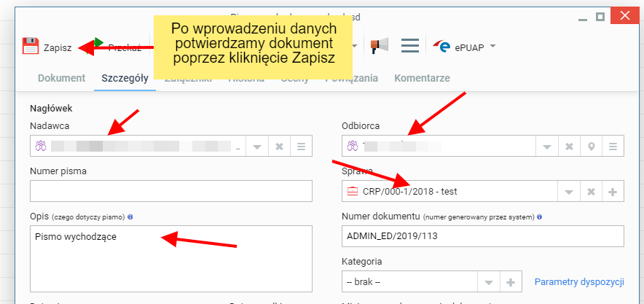Screen dimensions: 644x304
Task: Expand the Kategoria dropdown arrow
Action: [489, 282]
